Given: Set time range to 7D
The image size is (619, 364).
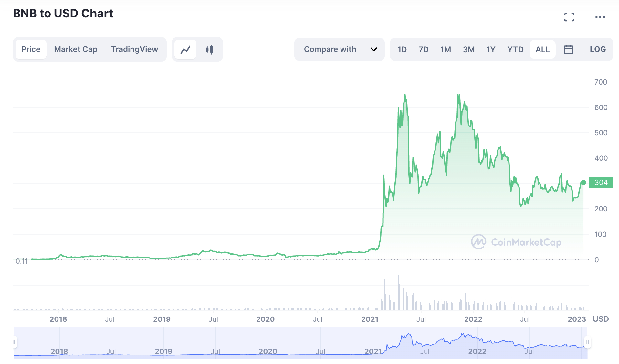Looking at the screenshot, I should click(424, 49).
